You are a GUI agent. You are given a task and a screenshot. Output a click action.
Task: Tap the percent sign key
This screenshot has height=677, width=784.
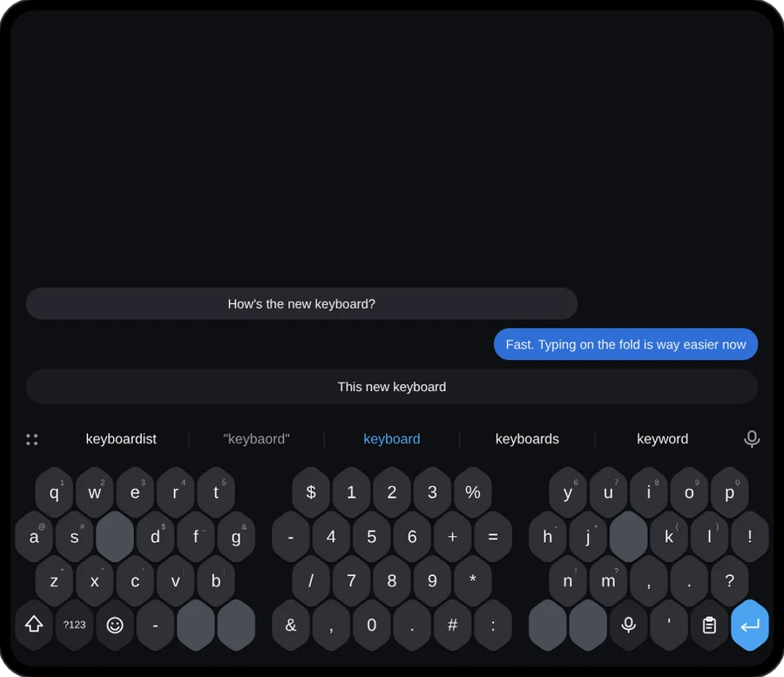473,492
